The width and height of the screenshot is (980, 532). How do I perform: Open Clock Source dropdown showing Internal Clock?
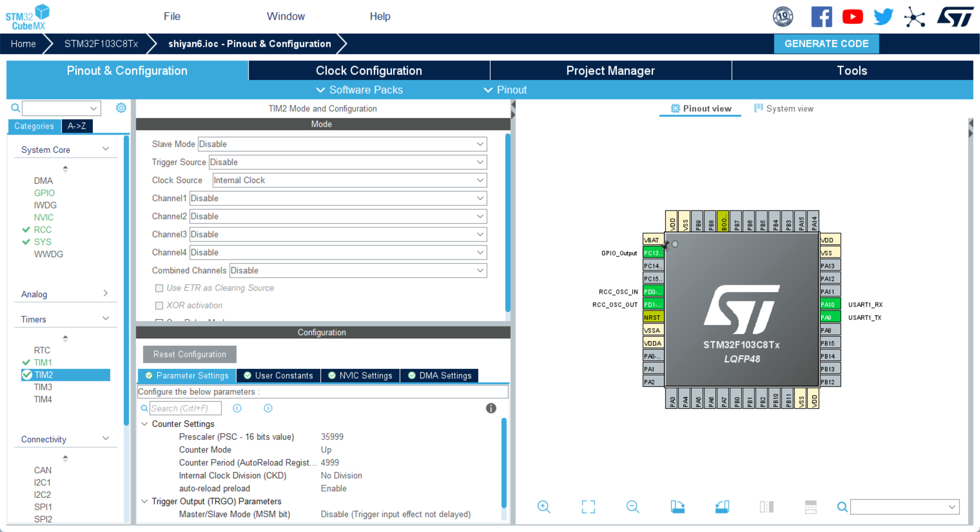[x=350, y=180]
